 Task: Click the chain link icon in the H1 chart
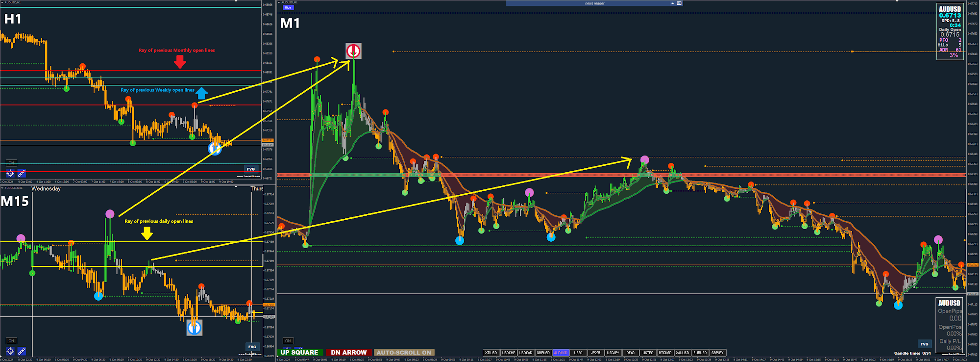pos(22,173)
